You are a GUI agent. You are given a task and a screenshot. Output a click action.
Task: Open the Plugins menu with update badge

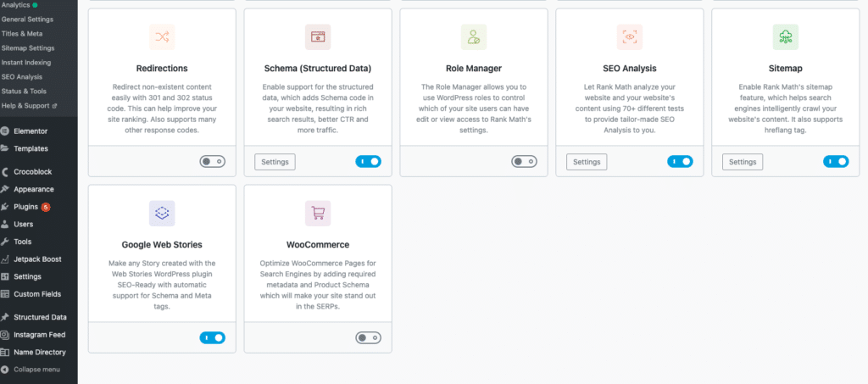pos(26,207)
